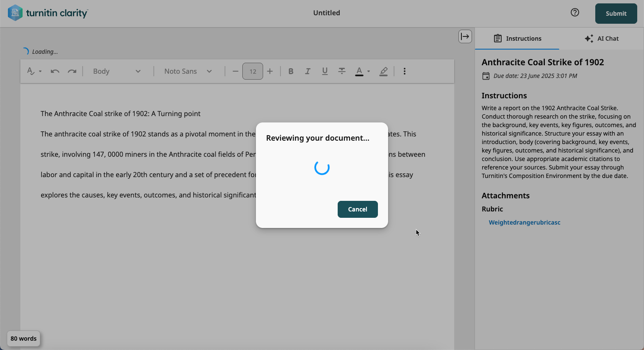Viewport: 644px width, 350px height.
Task: Open the spell check tool dropdown
Action: tap(34, 71)
